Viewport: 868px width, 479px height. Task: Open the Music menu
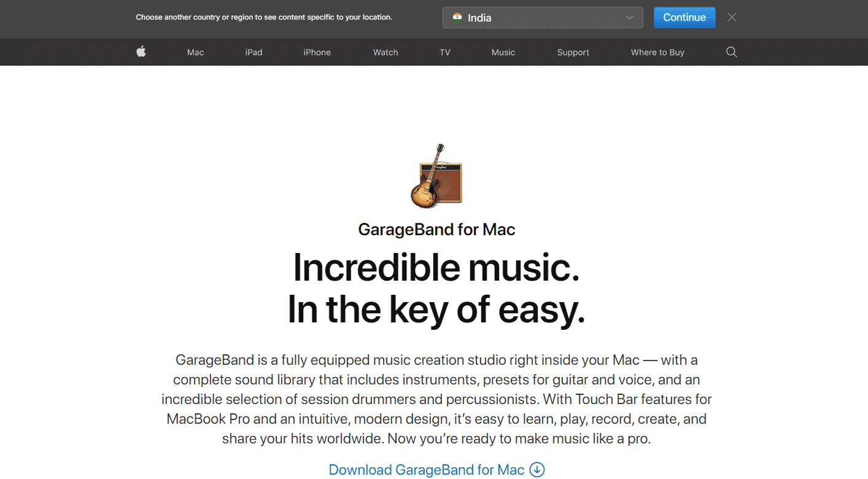(x=503, y=52)
